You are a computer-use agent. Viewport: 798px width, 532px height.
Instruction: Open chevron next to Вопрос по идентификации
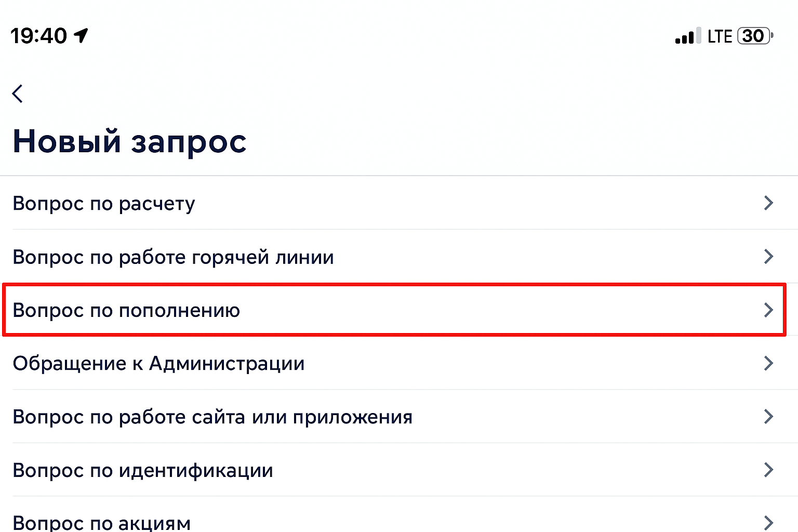768,470
